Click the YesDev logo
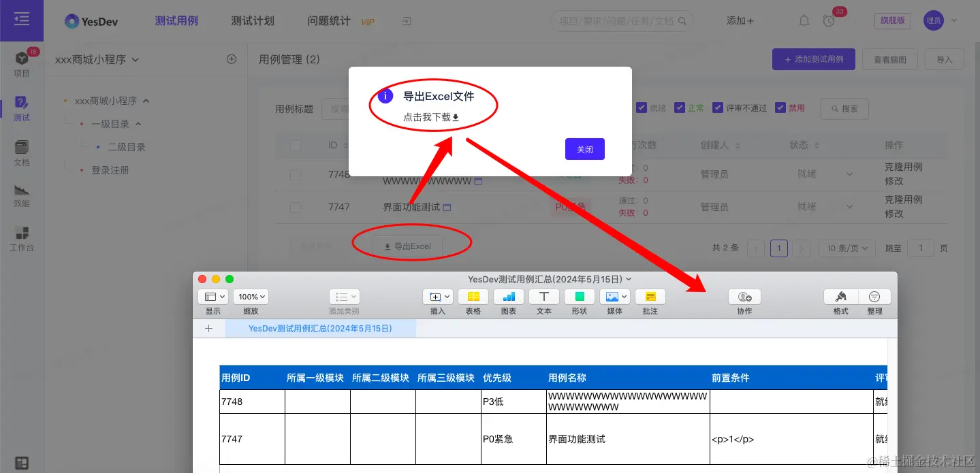The height and width of the screenshot is (473, 980). [91, 21]
